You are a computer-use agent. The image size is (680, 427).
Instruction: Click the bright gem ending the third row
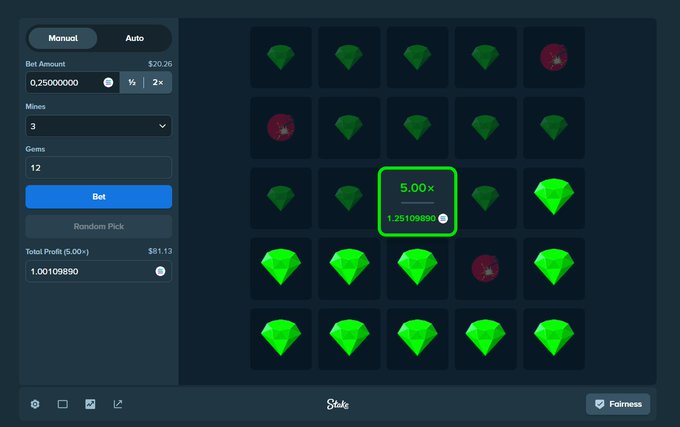pyautogui.click(x=554, y=198)
